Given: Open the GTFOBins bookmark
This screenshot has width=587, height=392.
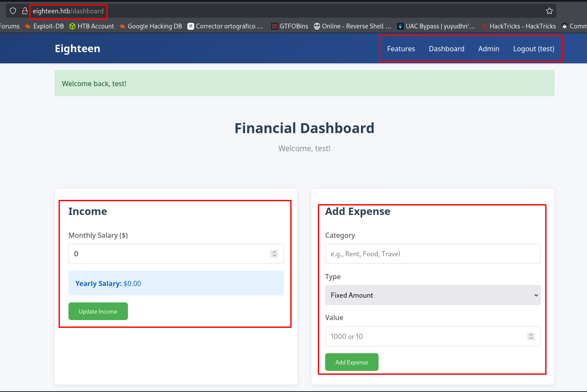Looking at the screenshot, I should pos(289,26).
